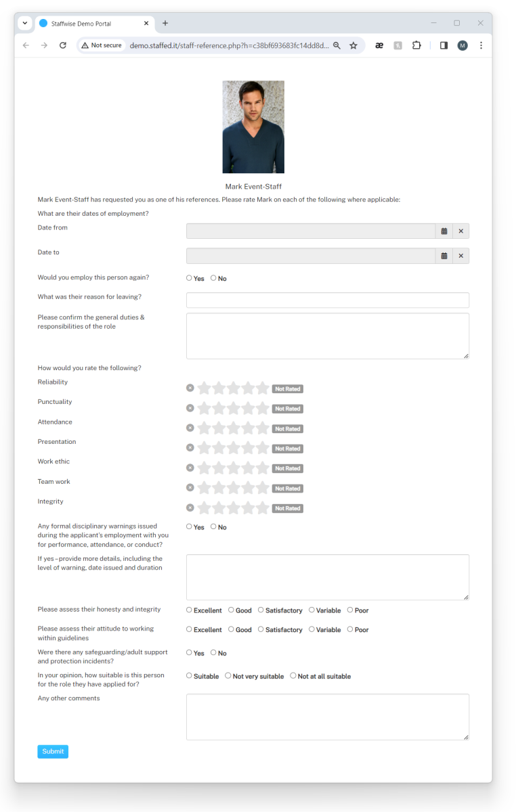The width and height of the screenshot is (516, 812).
Task: Click the Not Rated badge beside Reliability
Action: click(288, 389)
